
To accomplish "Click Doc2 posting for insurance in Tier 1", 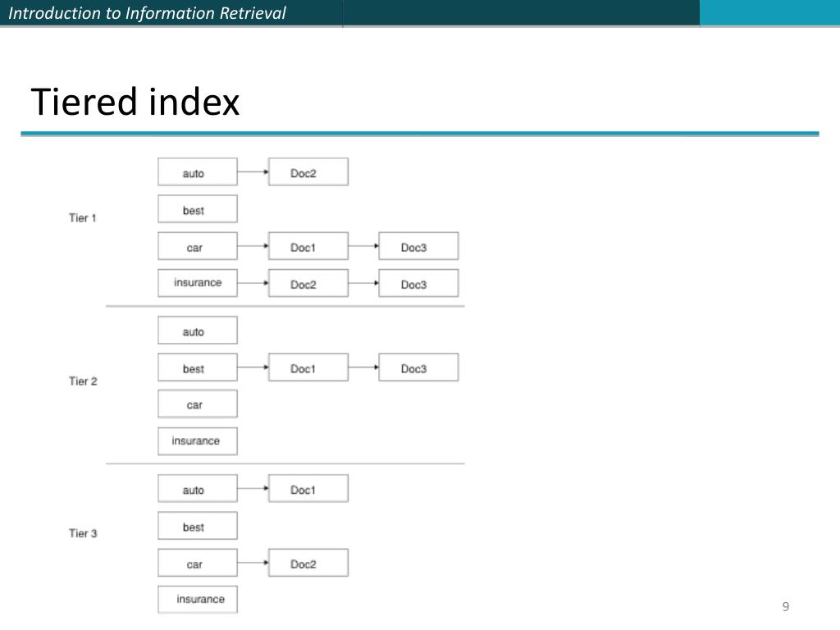I will (x=308, y=283).
